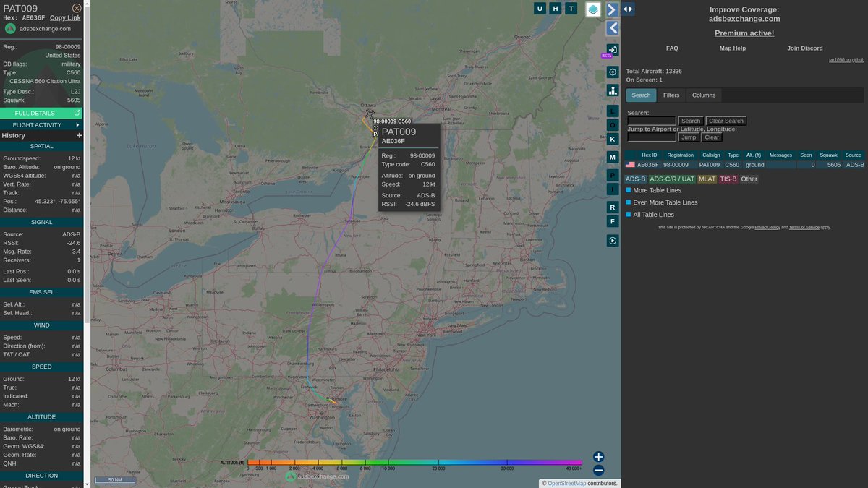Sort table by Registration column
This screenshot has height=488, width=868.
coord(680,155)
